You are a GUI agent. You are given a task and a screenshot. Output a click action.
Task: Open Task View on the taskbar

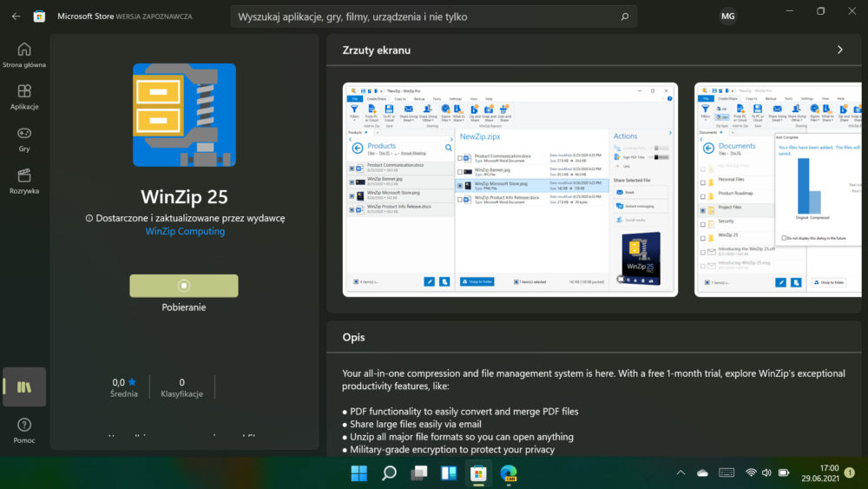419,473
